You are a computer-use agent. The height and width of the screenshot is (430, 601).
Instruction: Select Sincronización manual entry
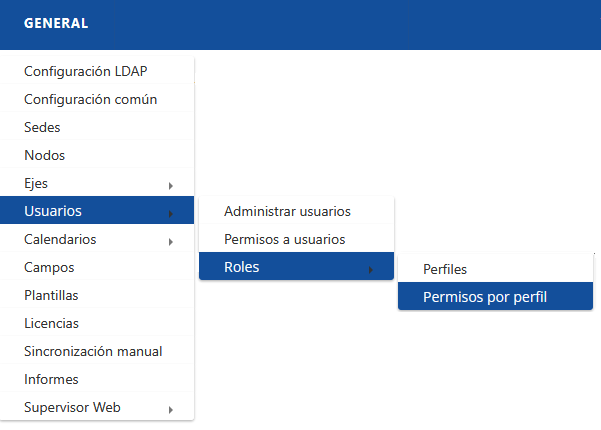(x=93, y=351)
